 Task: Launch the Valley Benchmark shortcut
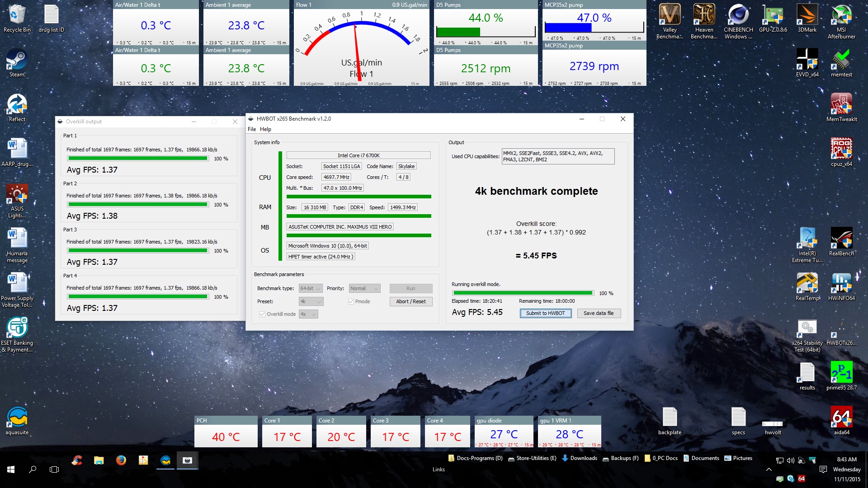pyautogui.click(x=670, y=21)
